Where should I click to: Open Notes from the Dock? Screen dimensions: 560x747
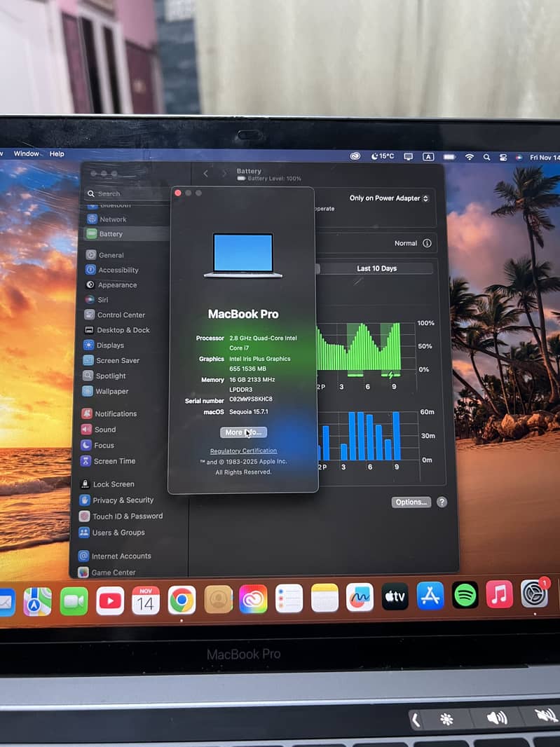325,598
